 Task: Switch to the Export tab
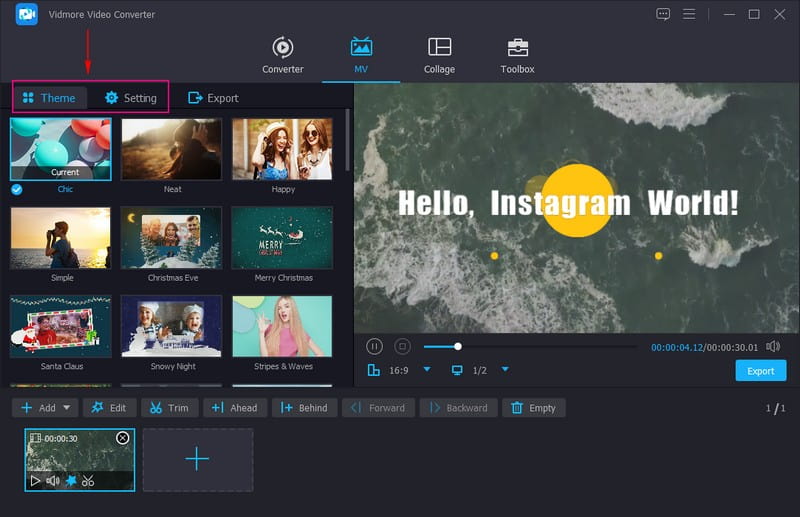pyautogui.click(x=213, y=98)
